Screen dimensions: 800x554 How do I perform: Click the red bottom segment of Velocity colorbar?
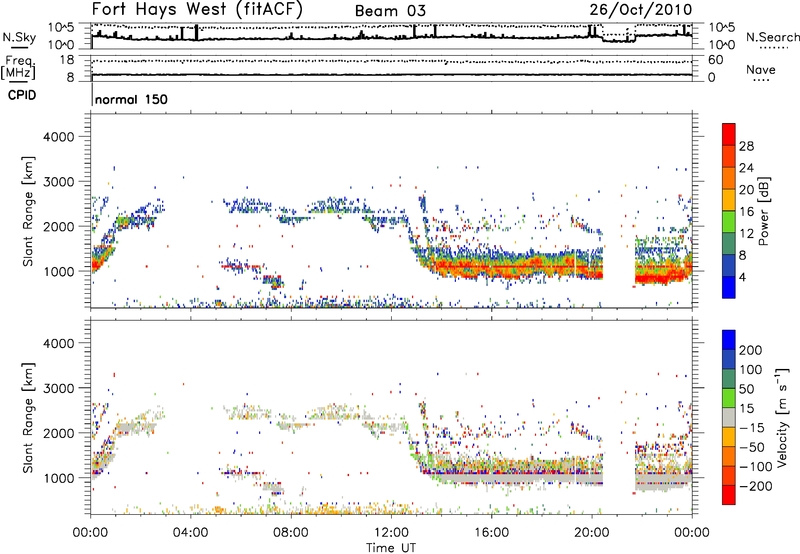pyautogui.click(x=729, y=495)
